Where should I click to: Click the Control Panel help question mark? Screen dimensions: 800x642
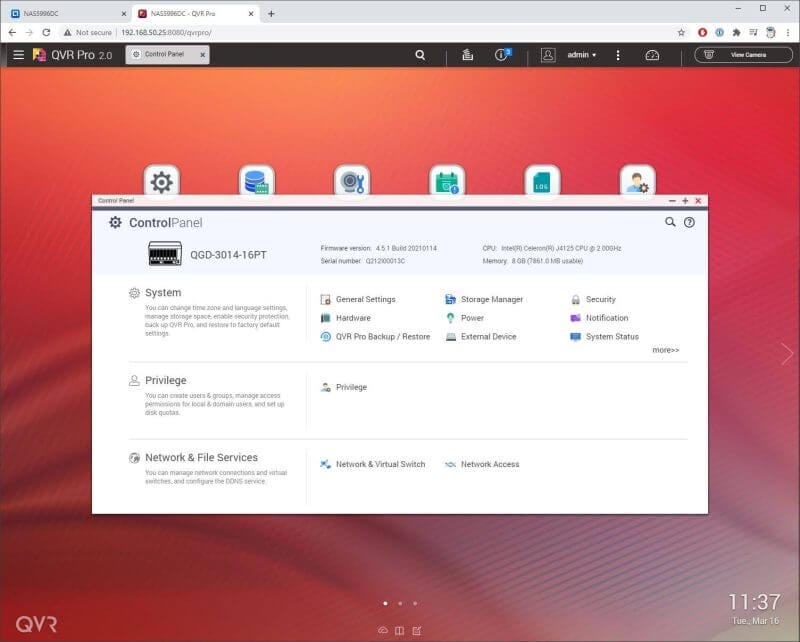click(689, 222)
